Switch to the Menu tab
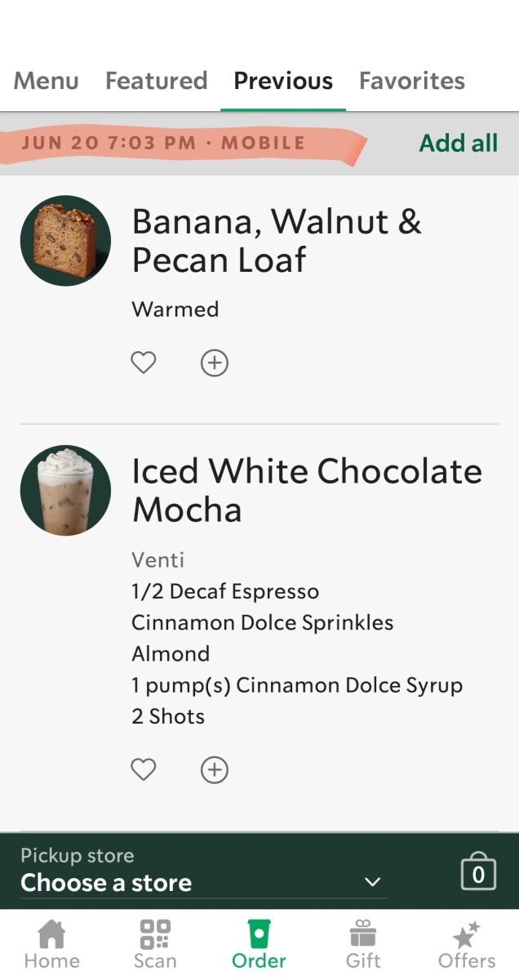This screenshot has width=519, height=980. click(x=47, y=81)
